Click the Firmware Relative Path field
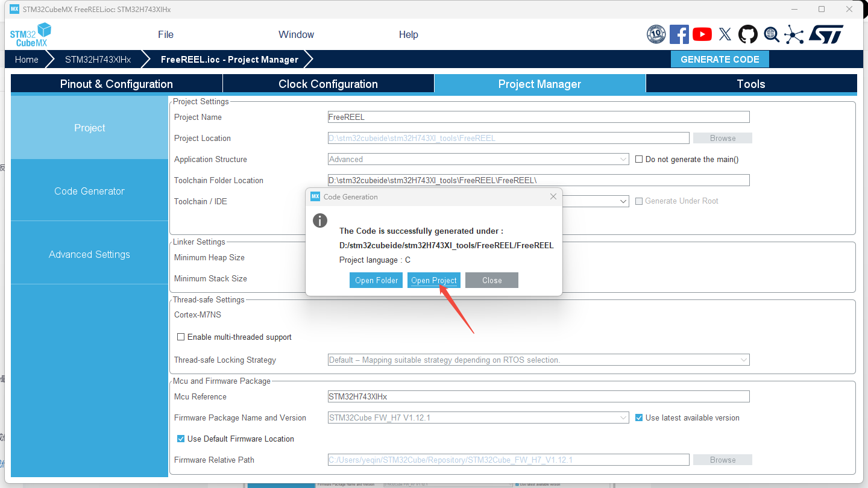This screenshot has width=868, height=488. point(508,460)
